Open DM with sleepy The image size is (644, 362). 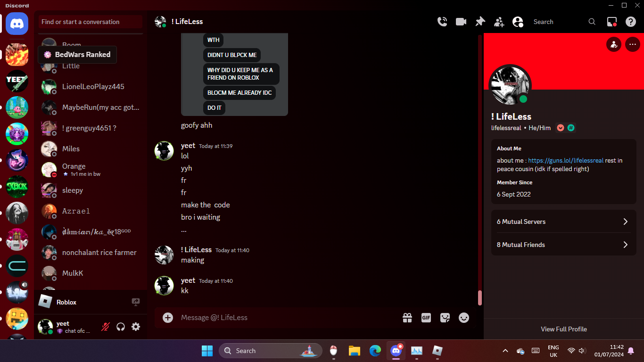[91, 190]
